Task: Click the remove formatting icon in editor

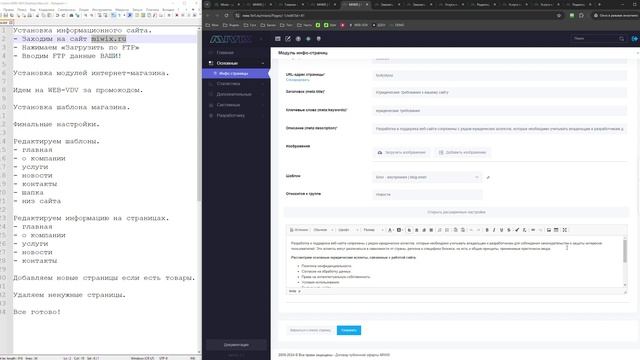Action: 524,230
